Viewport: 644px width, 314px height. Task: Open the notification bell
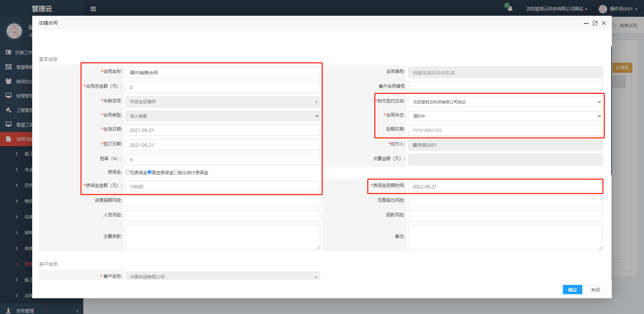click(x=510, y=9)
